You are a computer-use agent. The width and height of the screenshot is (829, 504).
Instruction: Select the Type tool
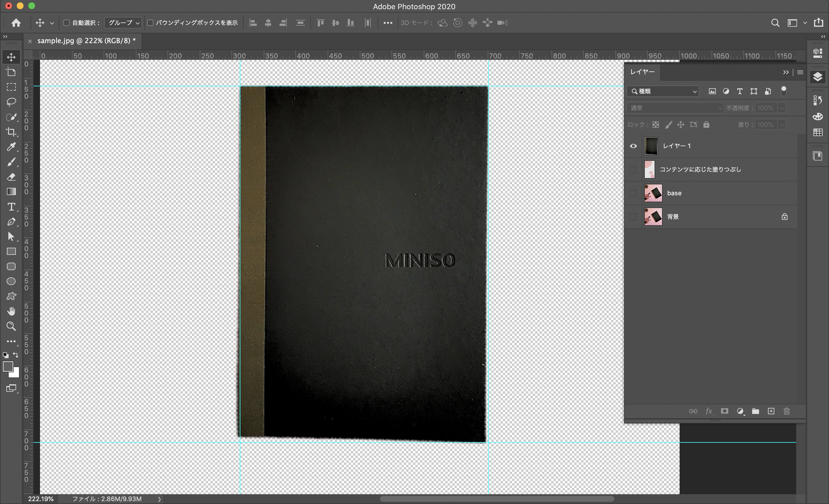[11, 207]
